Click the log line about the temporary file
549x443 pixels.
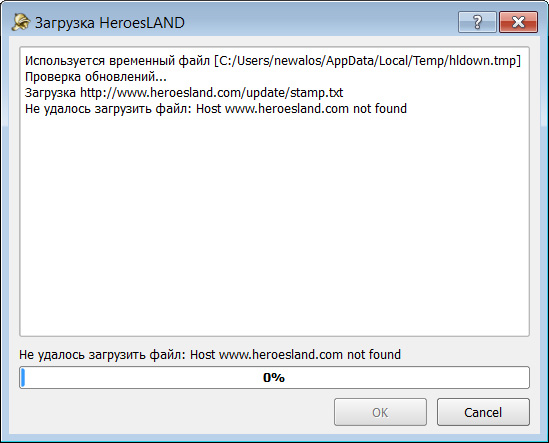click(273, 61)
